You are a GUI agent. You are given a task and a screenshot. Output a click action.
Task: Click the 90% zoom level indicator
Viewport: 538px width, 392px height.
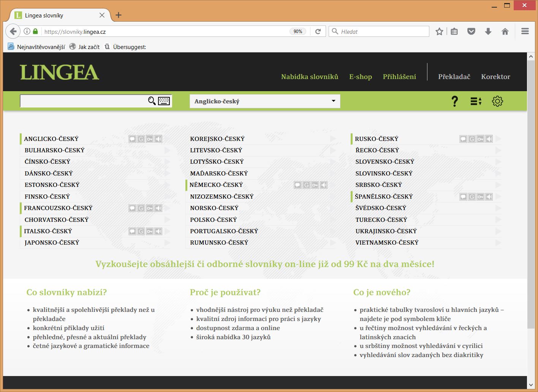[x=298, y=32]
